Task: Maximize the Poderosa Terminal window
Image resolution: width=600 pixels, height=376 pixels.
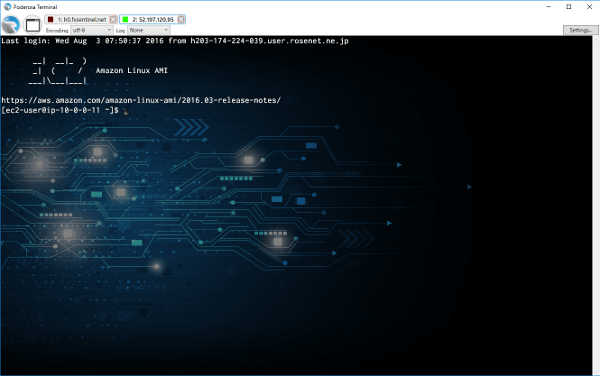Action: tap(569, 7)
